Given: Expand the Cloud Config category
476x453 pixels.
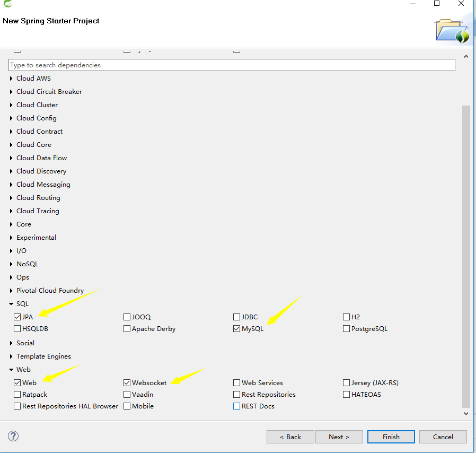Looking at the screenshot, I should click(x=11, y=118).
